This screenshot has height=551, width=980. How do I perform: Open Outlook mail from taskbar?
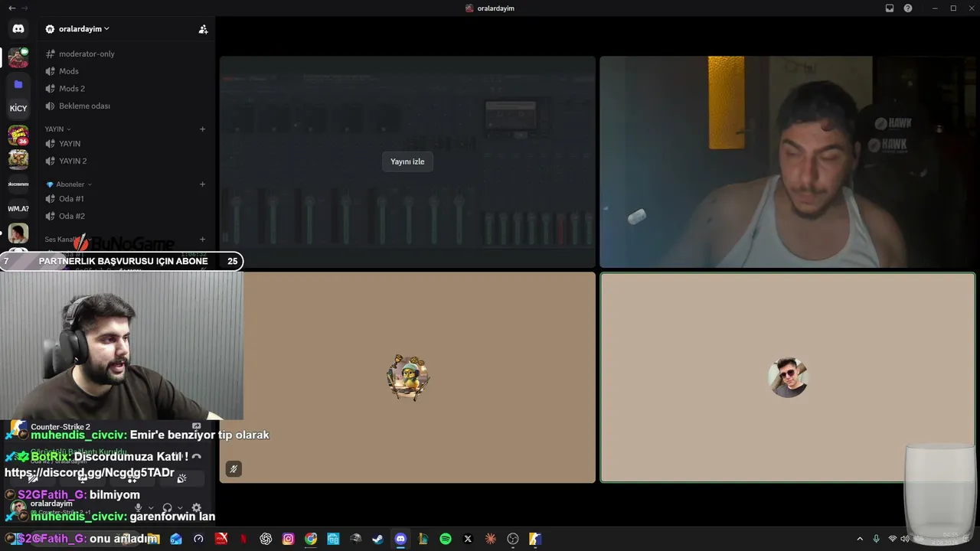[176, 539]
